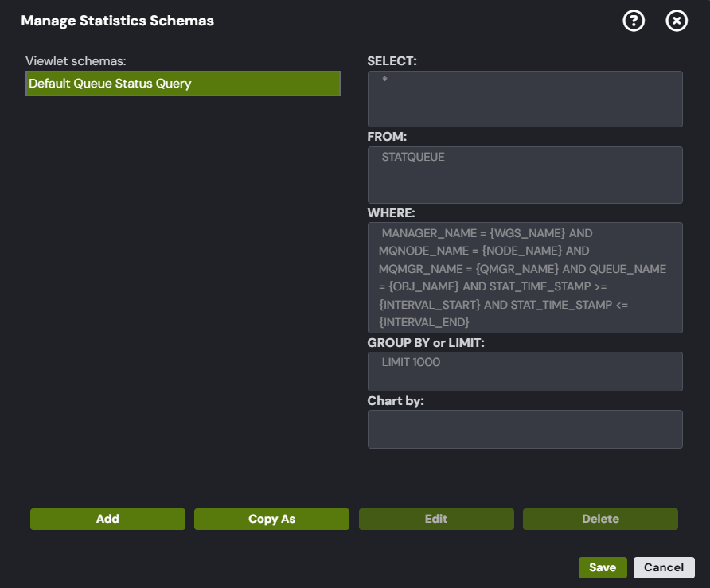
Task: Click the GROUP BY or LIMIT: label
Action: (x=426, y=343)
